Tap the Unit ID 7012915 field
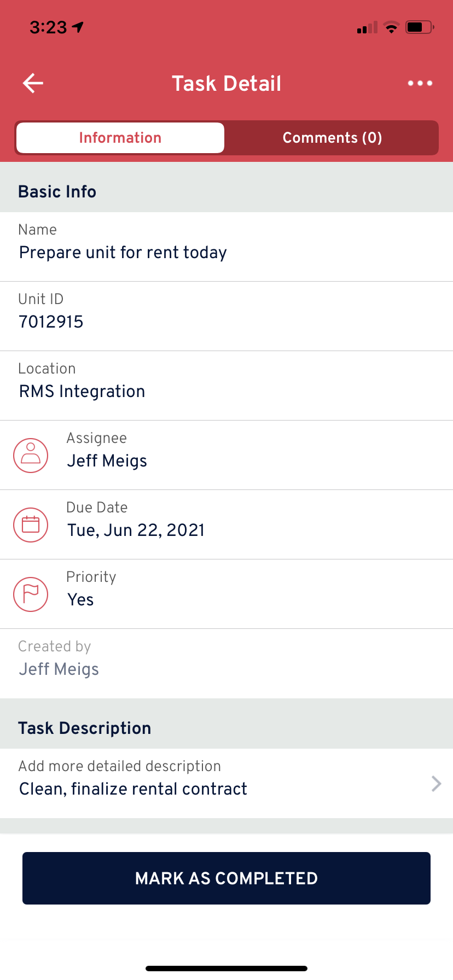This screenshot has width=453, height=980. [226, 316]
